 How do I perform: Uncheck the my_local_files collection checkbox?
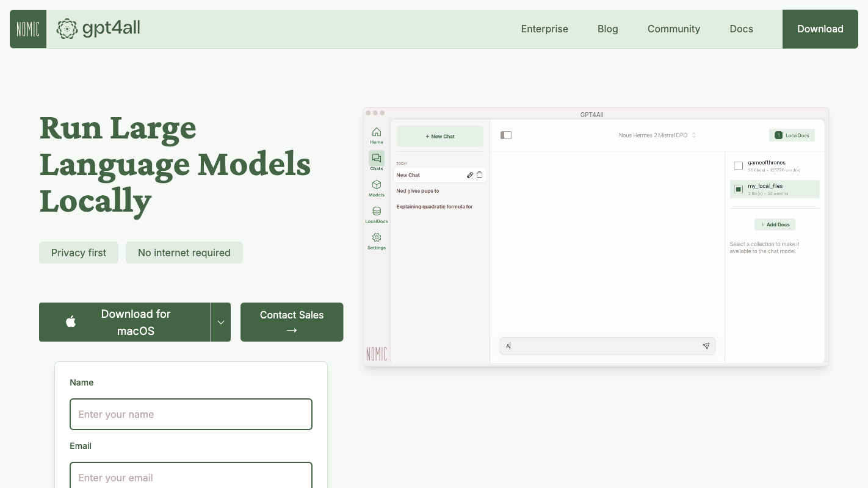[x=739, y=189]
